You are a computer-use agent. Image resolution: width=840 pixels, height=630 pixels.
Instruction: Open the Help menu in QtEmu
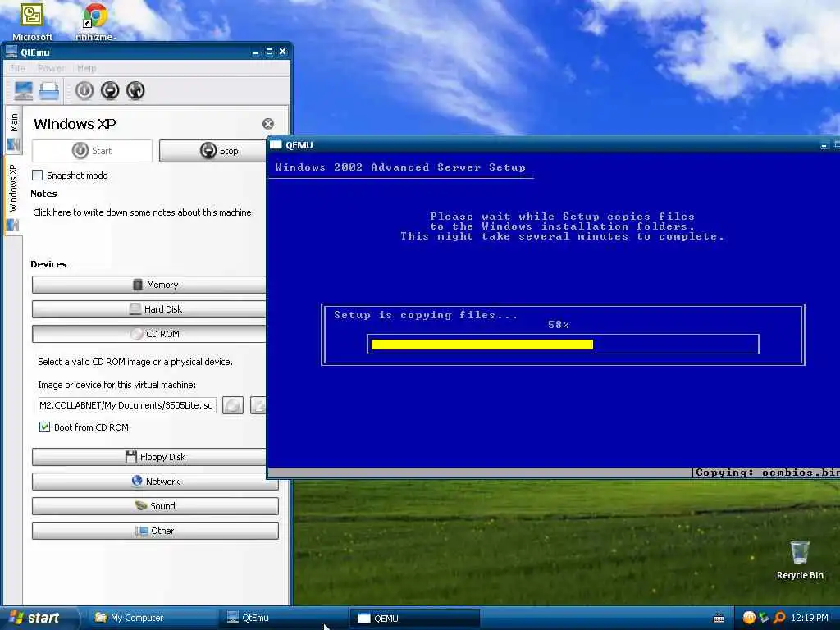(x=86, y=68)
